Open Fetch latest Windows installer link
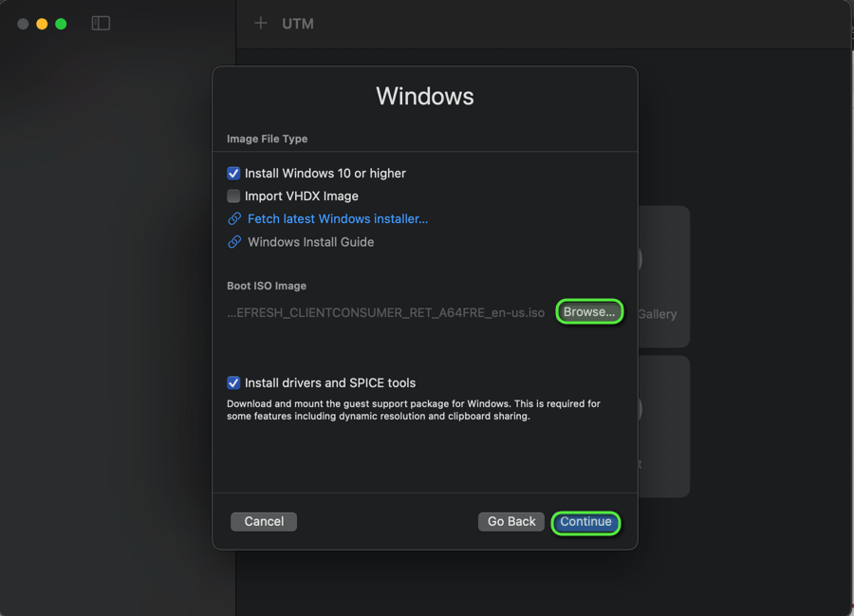 point(337,219)
